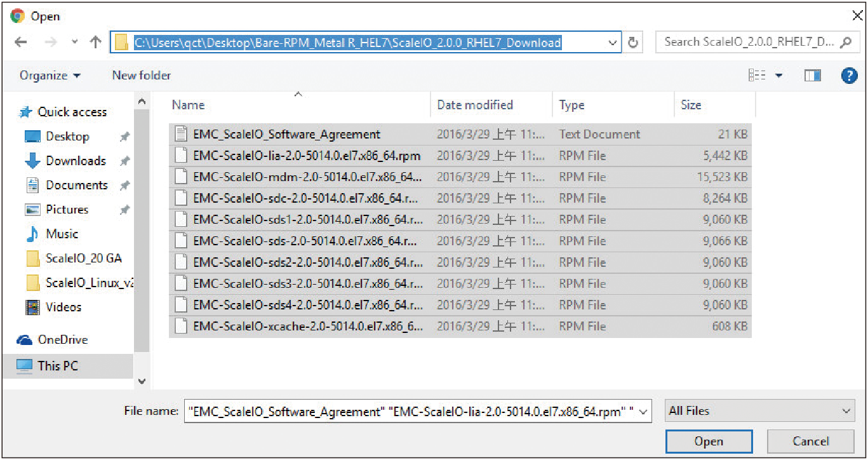Select the EMC-ScaleIO-lia rpm file

point(460,156)
